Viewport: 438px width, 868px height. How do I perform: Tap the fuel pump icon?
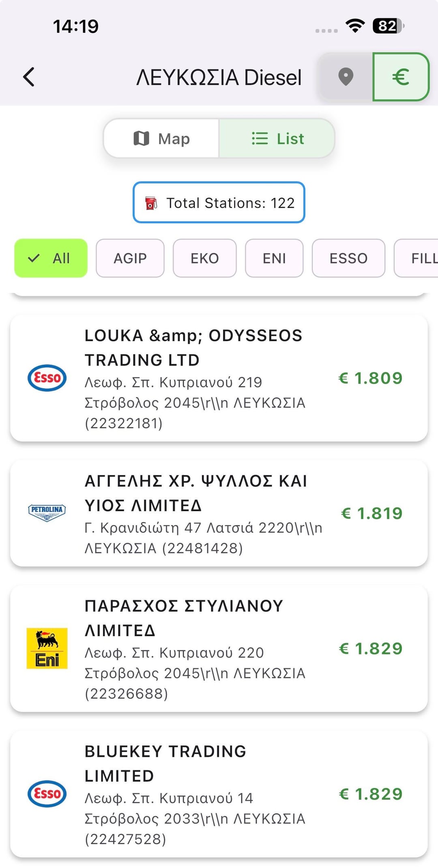(x=151, y=203)
